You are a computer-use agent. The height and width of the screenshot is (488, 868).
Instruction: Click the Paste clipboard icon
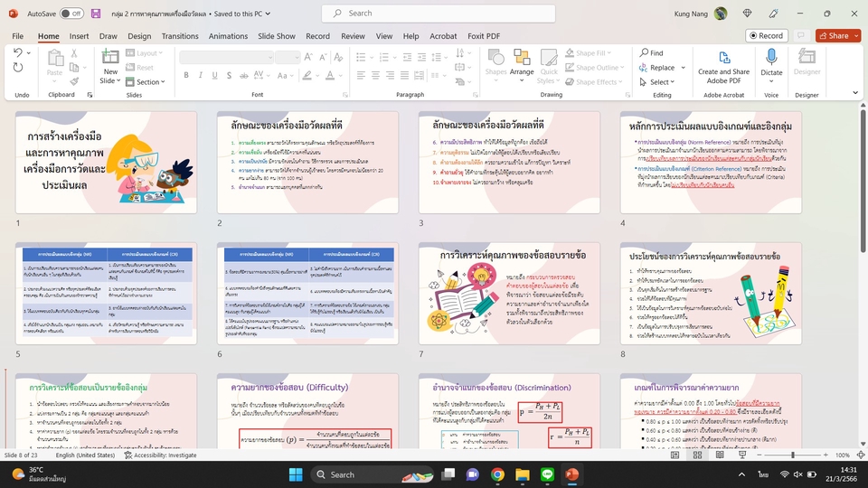(54, 59)
